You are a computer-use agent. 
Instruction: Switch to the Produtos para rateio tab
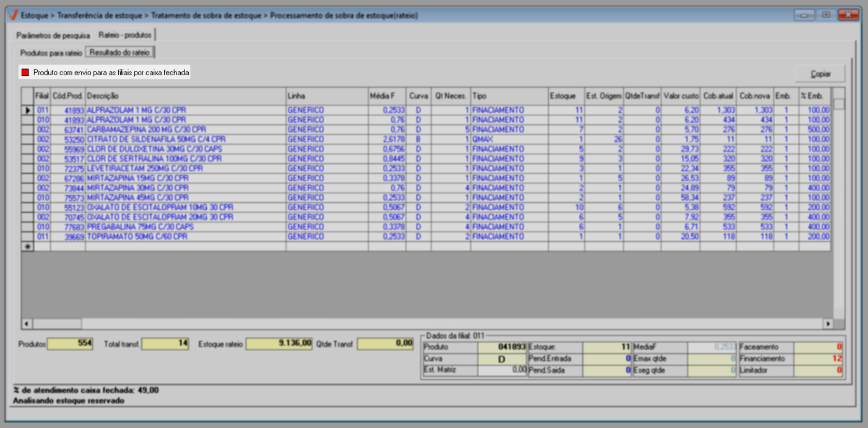click(51, 53)
